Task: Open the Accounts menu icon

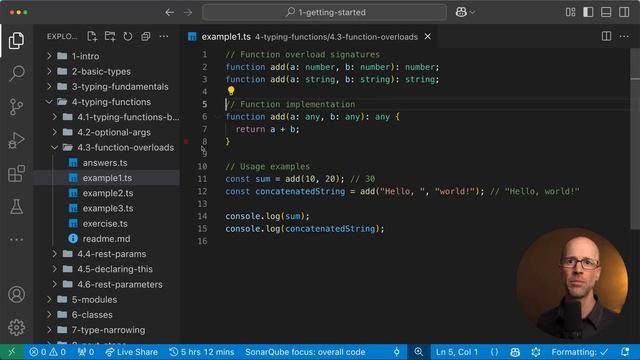Action: click(x=16, y=294)
